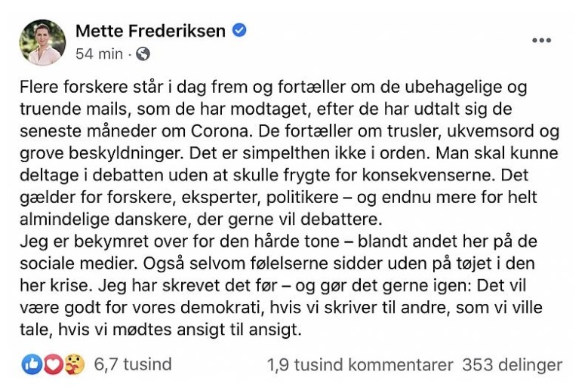Image resolution: width=588 pixels, height=390 pixels.
Task: Click the globe public-audience icon
Action: pyautogui.click(x=143, y=54)
